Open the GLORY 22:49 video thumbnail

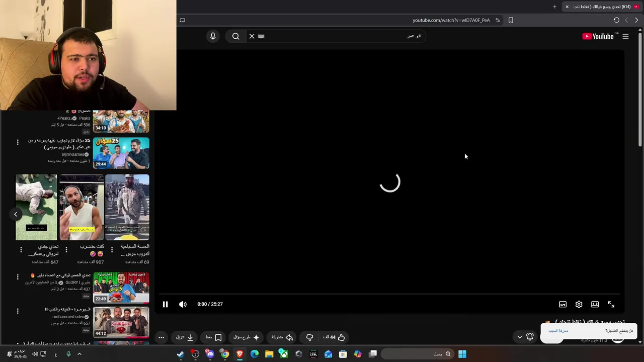click(121, 288)
